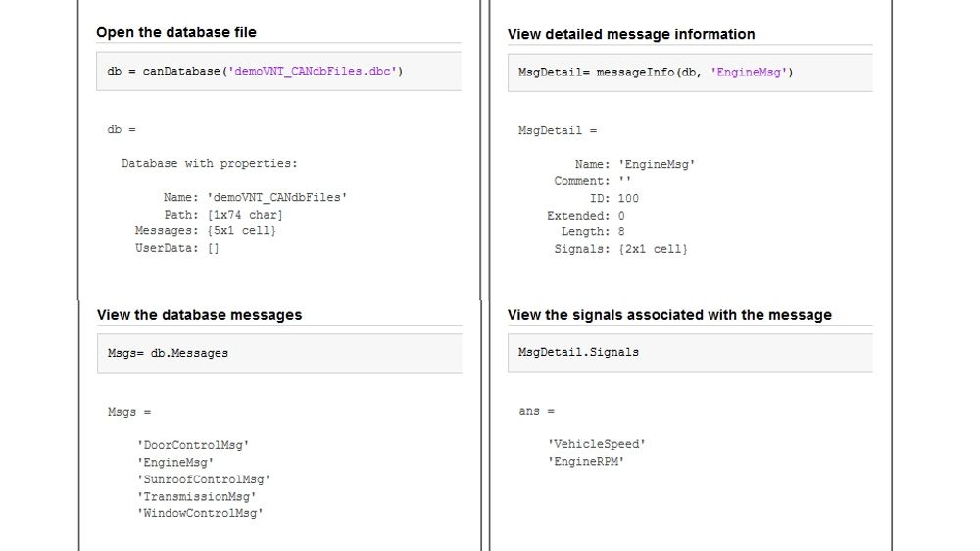The width and height of the screenshot is (980, 551).
Task: Click the "Messages: {5x1 cell}" property line
Action: click(206, 230)
